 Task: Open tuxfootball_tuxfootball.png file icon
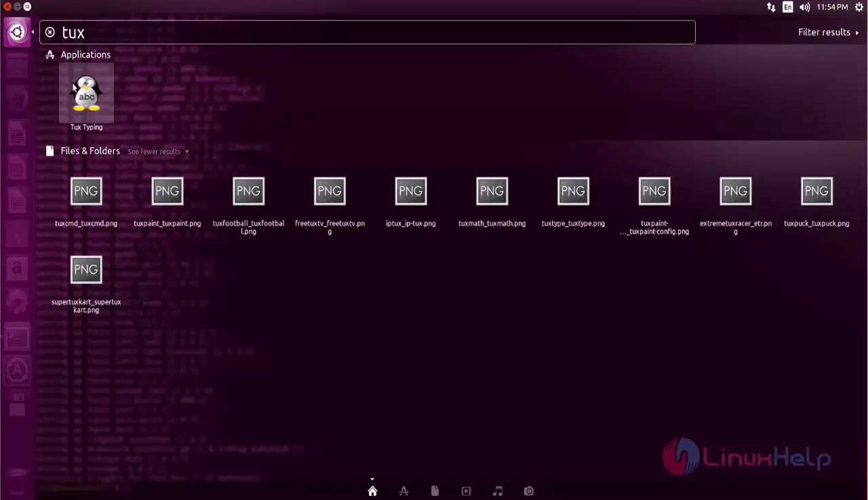click(x=248, y=191)
